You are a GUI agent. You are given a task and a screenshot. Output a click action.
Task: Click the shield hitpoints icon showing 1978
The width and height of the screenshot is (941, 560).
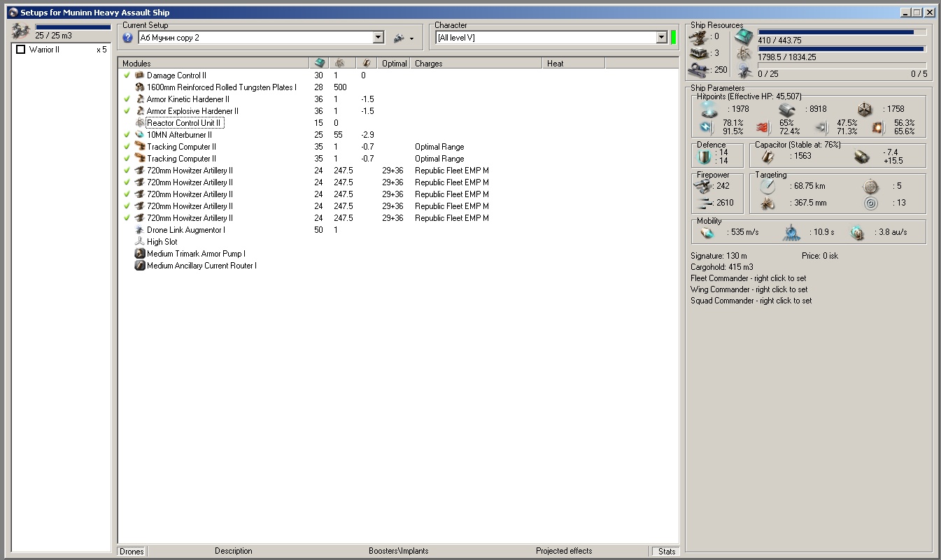point(710,109)
